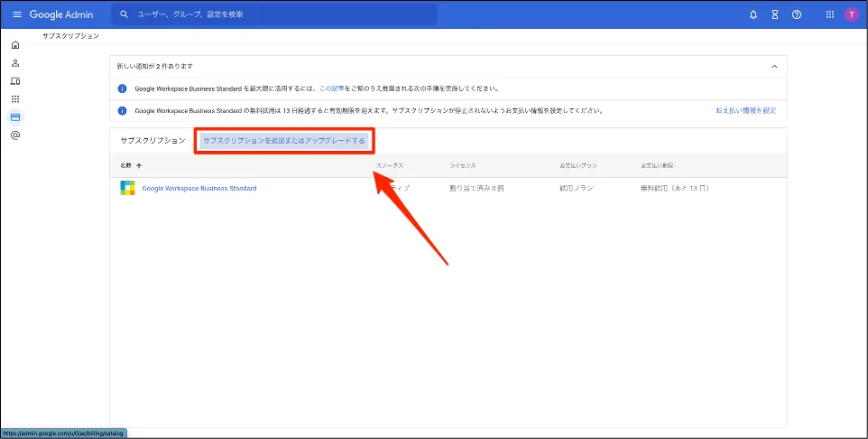Select the Billing card sidebar icon
Screen dimensions: 868x439
pos(15,117)
